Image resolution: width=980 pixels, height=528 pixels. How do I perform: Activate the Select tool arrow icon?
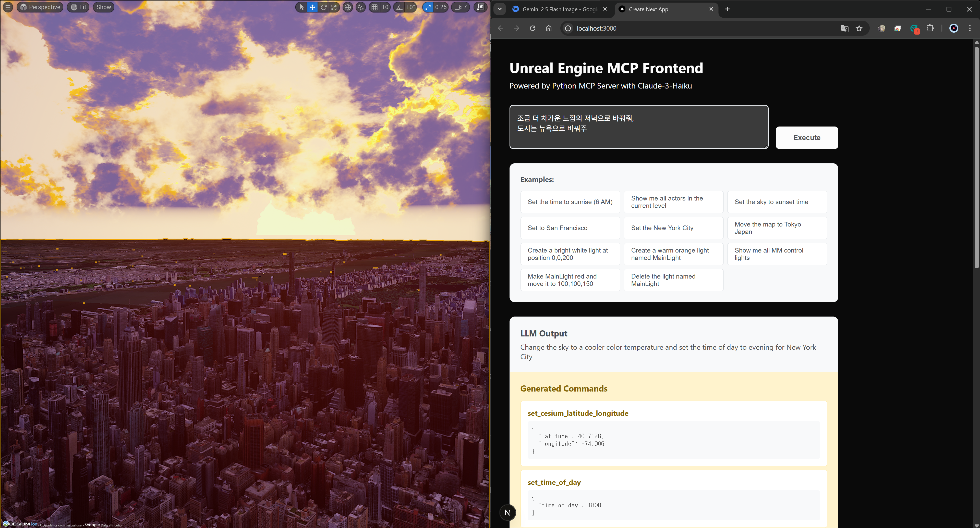[x=301, y=7]
